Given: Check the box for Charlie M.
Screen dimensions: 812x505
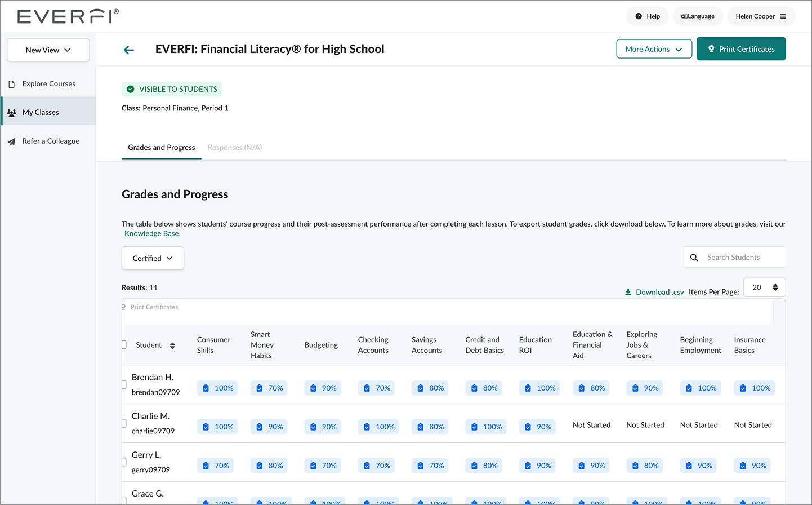Looking at the screenshot, I should [124, 423].
